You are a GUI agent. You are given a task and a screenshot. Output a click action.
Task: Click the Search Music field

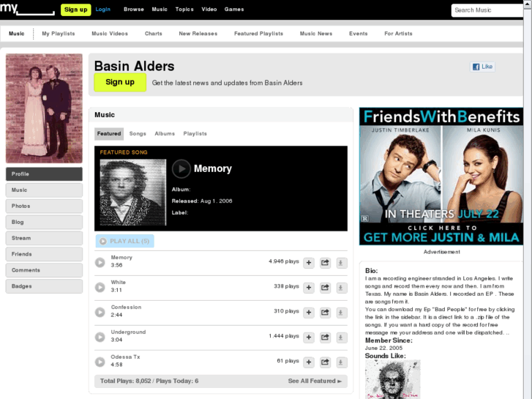pos(487,10)
